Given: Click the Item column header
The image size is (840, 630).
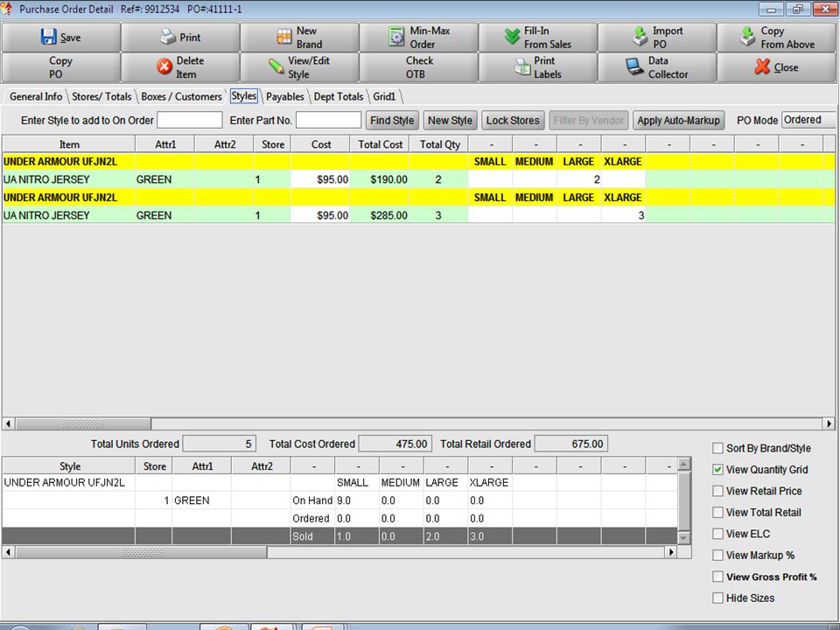Looking at the screenshot, I should [69, 144].
